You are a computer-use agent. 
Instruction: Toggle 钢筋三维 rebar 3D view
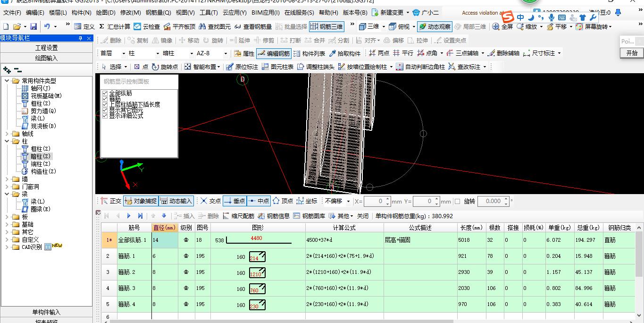pyautogui.click(x=326, y=26)
